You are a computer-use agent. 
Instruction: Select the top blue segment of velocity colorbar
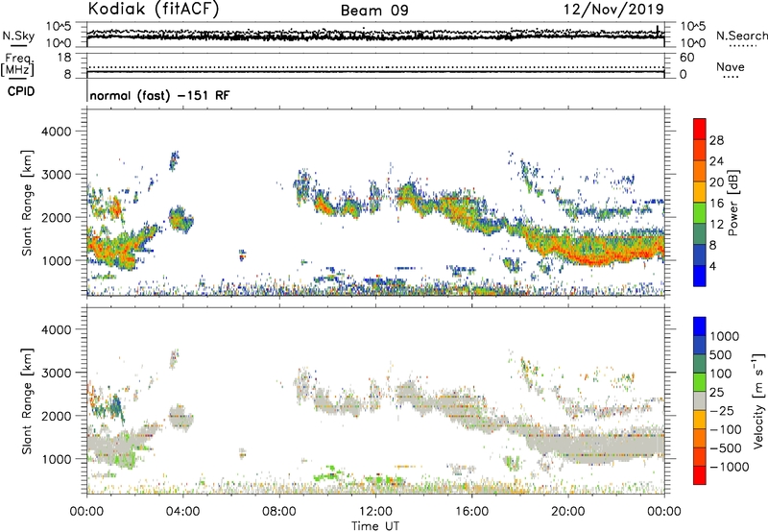click(x=700, y=326)
